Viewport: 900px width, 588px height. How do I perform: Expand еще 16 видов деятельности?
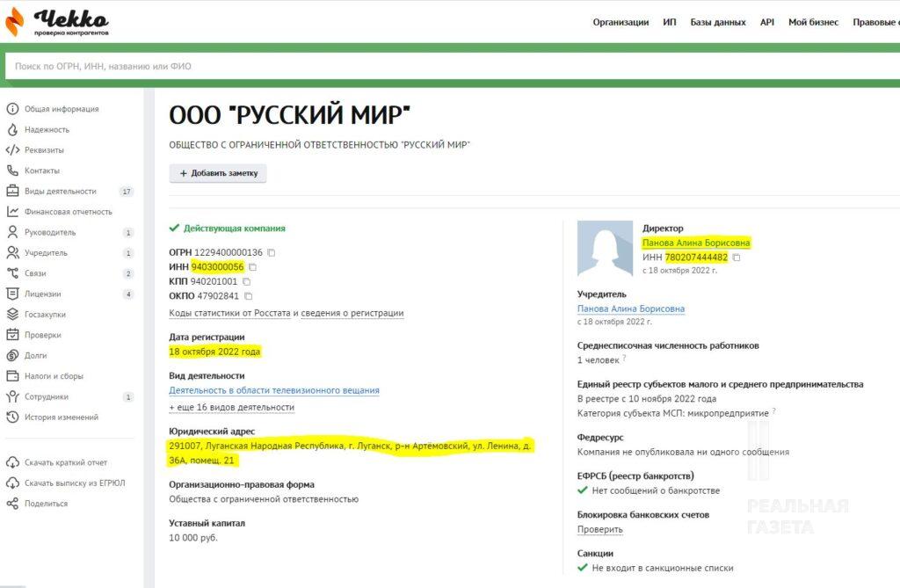[231, 407]
